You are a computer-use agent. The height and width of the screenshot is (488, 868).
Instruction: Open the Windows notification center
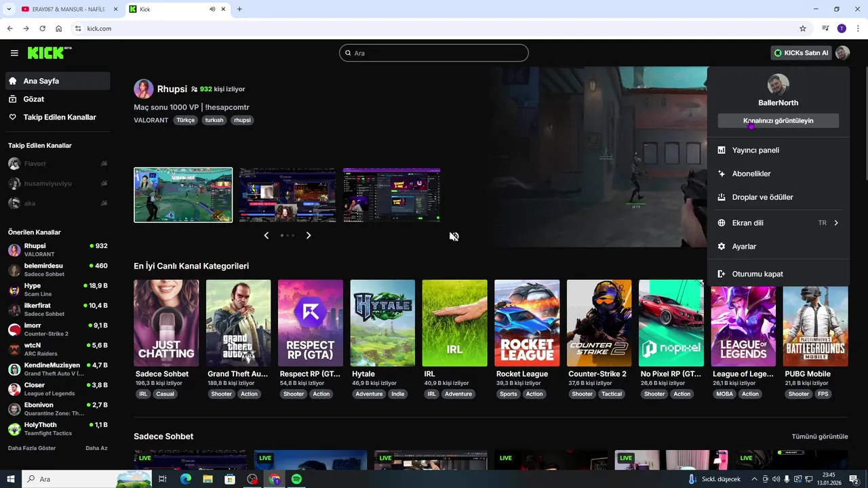pyautogui.click(x=854, y=479)
